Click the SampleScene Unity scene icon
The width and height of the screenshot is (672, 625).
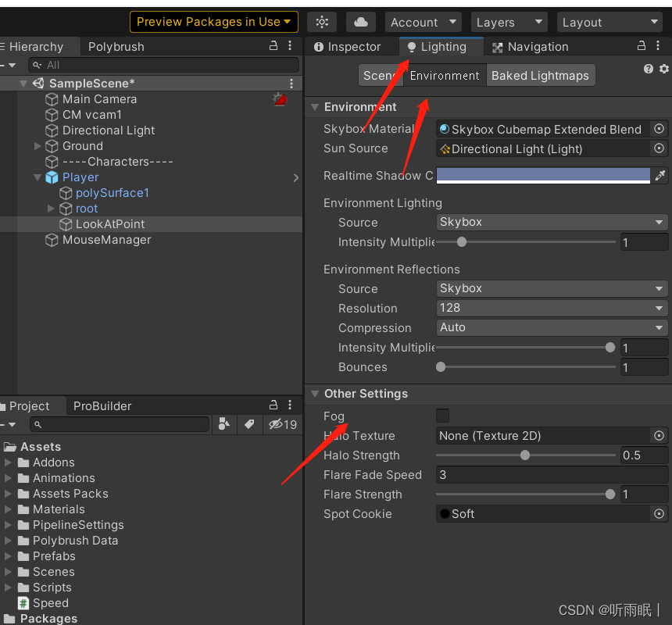38,83
